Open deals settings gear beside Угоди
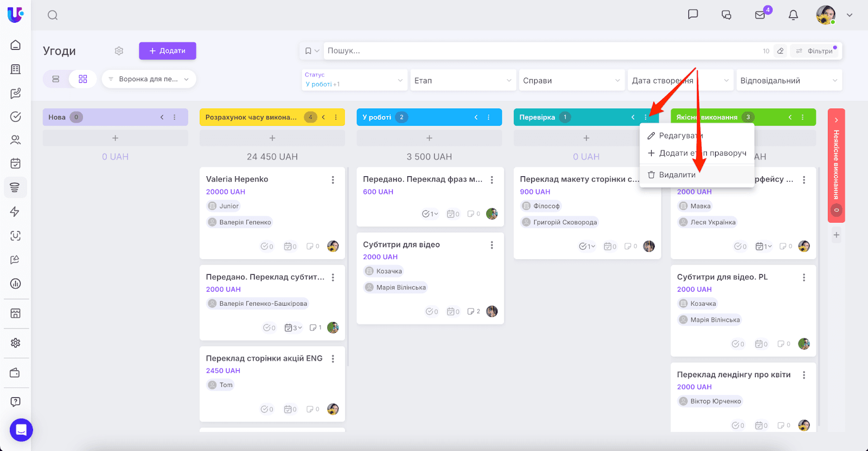Viewport: 868px width, 451px height. coord(119,51)
